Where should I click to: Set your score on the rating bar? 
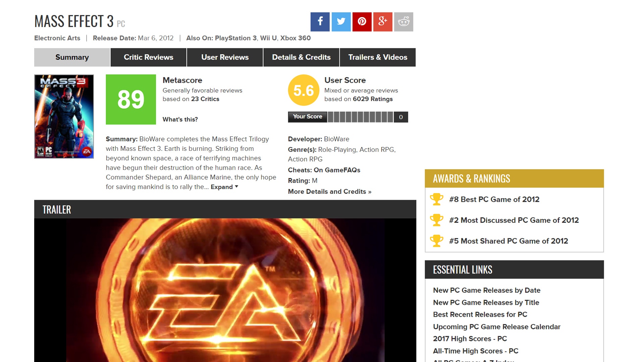[x=361, y=117]
